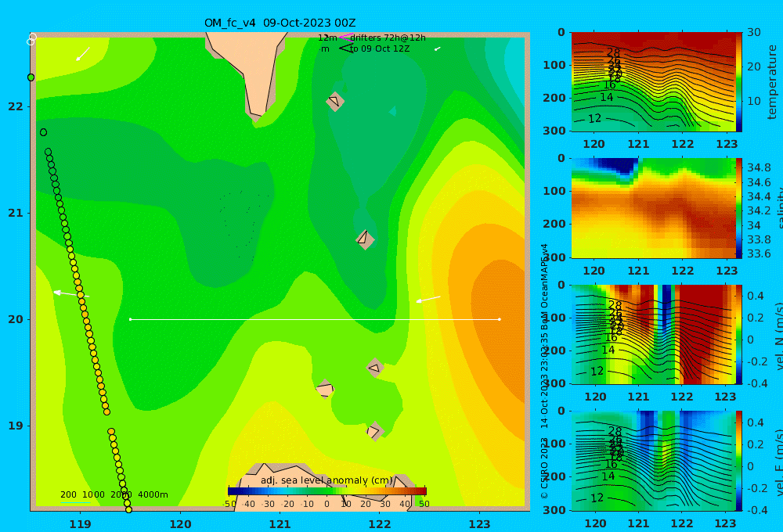Select the island marker near 20.75N, 121.85E

(365, 239)
